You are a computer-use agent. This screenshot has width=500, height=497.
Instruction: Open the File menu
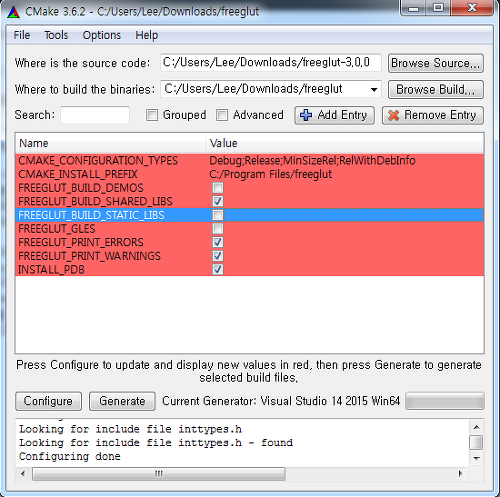(22, 35)
